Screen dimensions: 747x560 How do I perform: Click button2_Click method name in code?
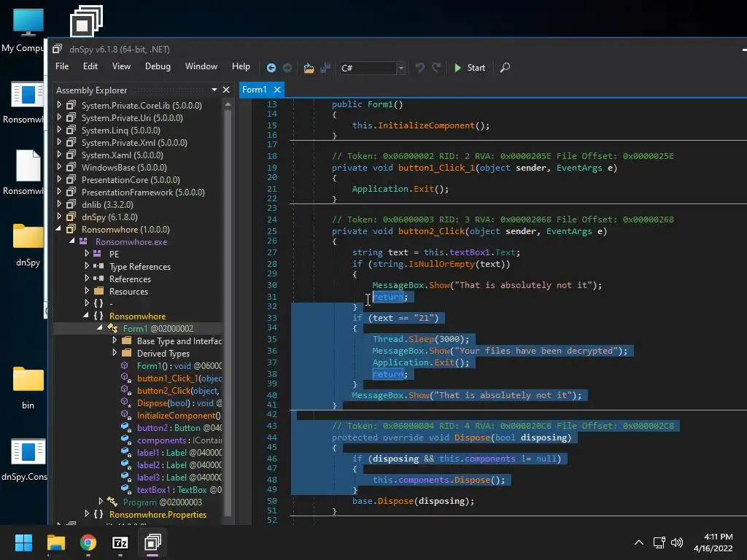tap(432, 231)
